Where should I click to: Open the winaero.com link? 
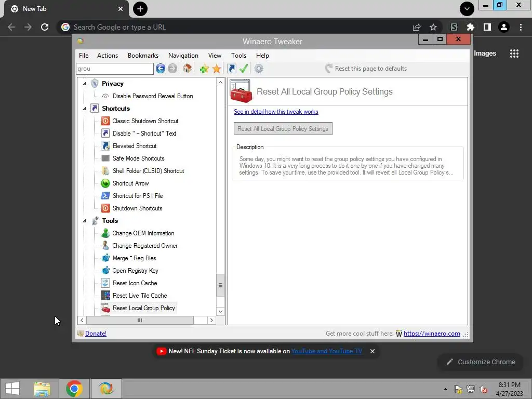(432, 334)
